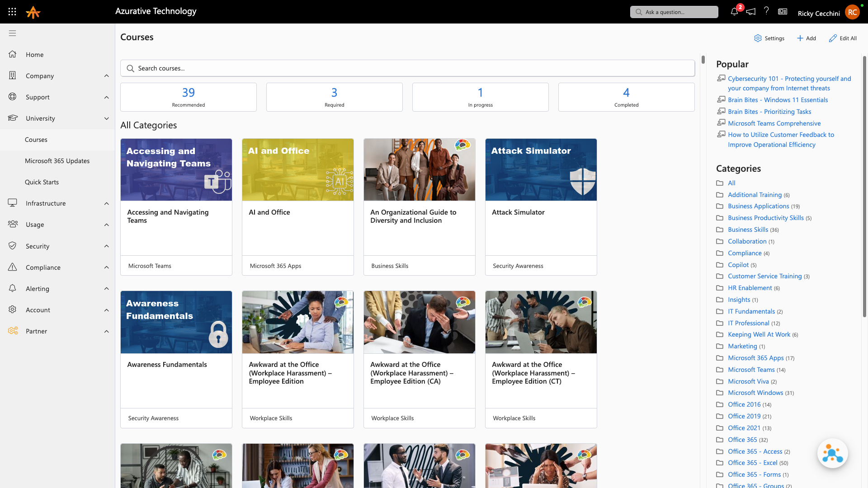Open Awkward at the Office (CA) course title
The height and width of the screenshot is (488, 868).
coord(411,373)
